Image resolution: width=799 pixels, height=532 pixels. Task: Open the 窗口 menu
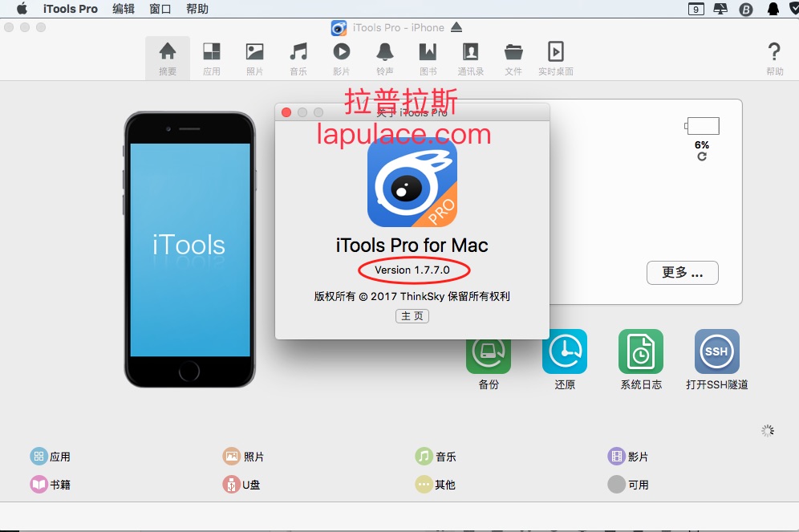point(160,9)
